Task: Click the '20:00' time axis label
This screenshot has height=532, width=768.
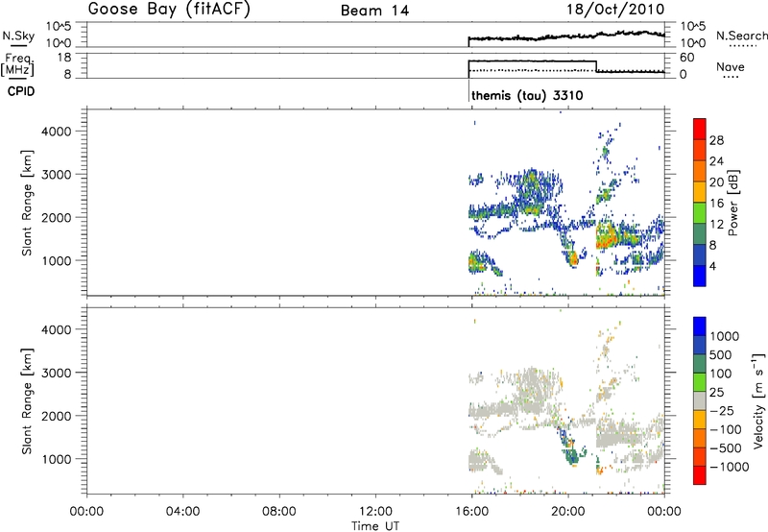Action: (567, 512)
